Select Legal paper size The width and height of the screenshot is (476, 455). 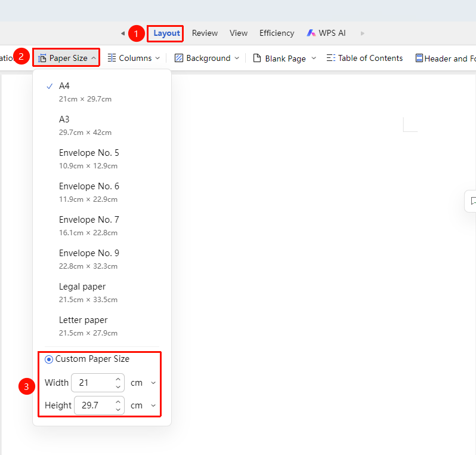[102, 293]
